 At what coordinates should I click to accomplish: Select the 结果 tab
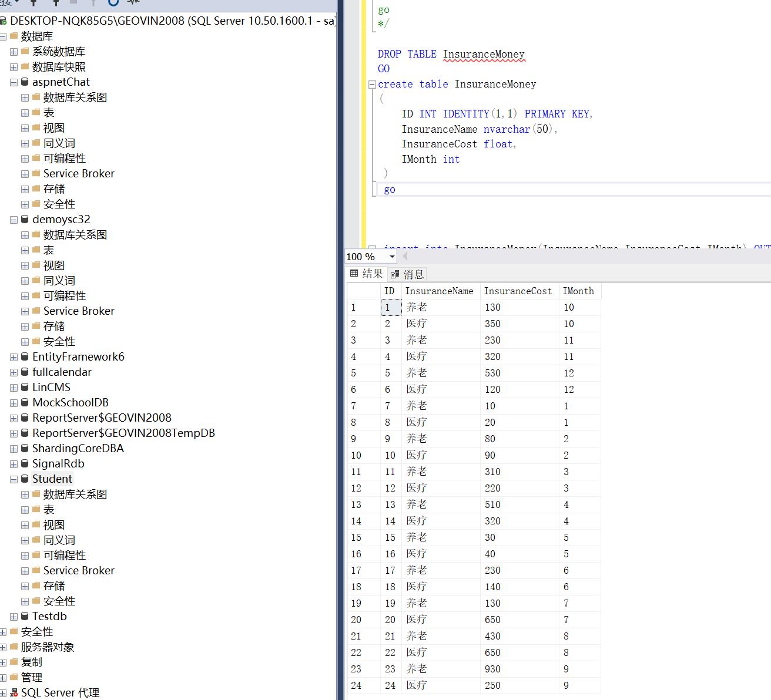pos(371,274)
